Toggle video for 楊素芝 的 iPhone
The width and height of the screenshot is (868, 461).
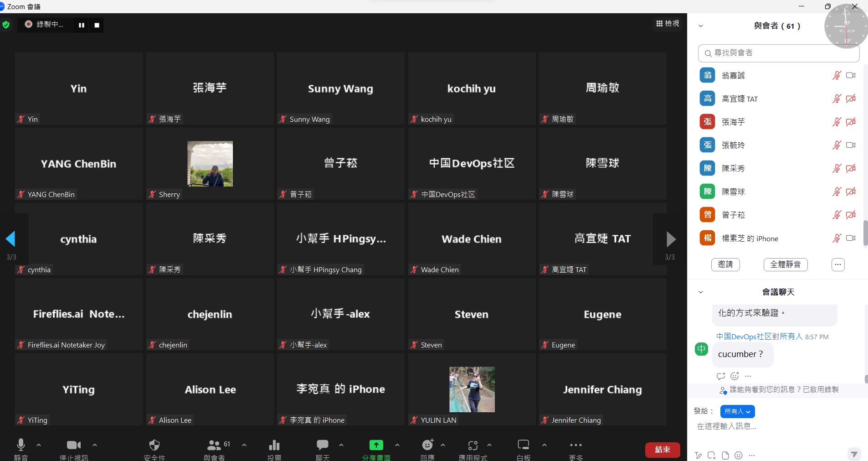coord(850,238)
